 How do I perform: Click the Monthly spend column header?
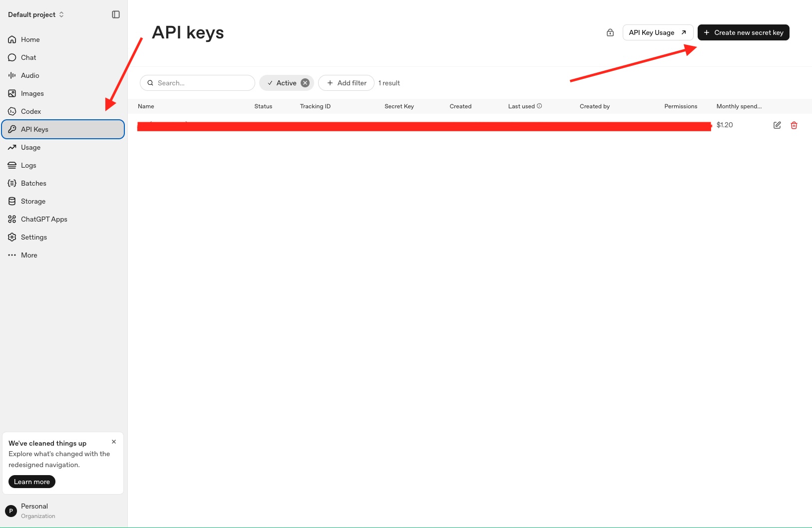739,106
